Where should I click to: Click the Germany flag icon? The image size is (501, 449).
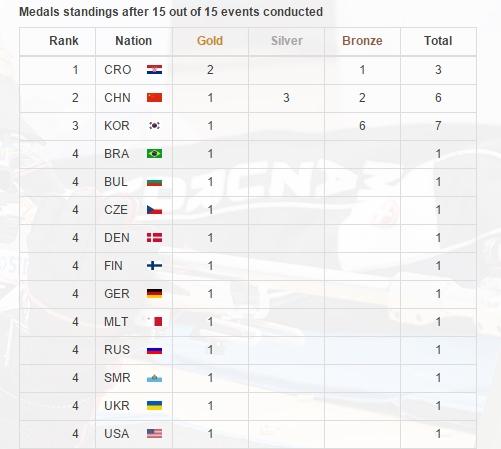pyautogui.click(x=154, y=294)
